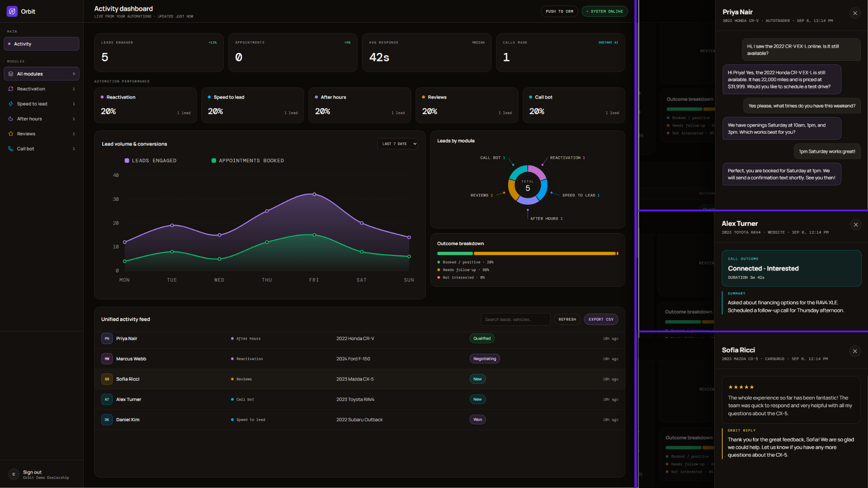This screenshot has height=488, width=868.
Task: Open Daniel Kim's feed row name
Action: point(128,420)
